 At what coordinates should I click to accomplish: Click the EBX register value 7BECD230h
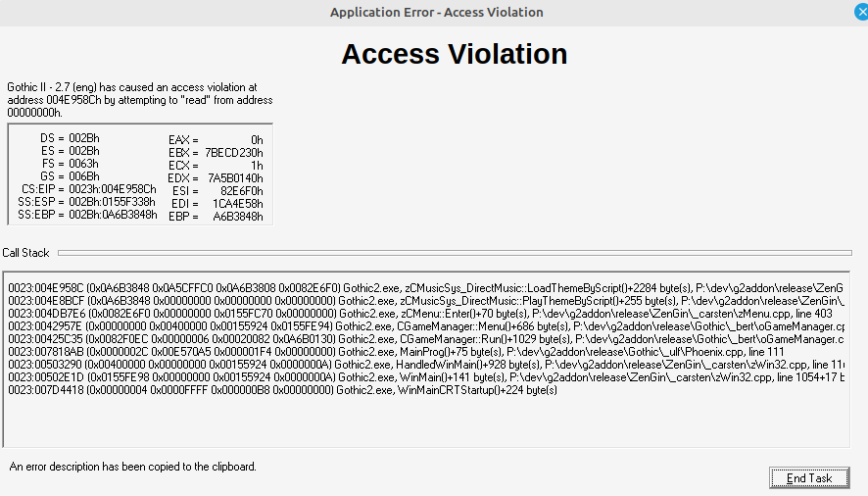coord(233,153)
